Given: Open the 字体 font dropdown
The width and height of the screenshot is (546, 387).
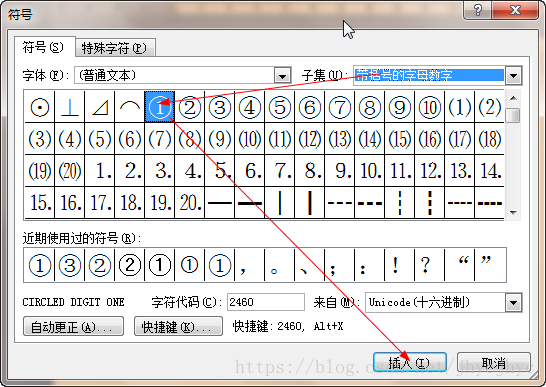Looking at the screenshot, I should (x=282, y=76).
